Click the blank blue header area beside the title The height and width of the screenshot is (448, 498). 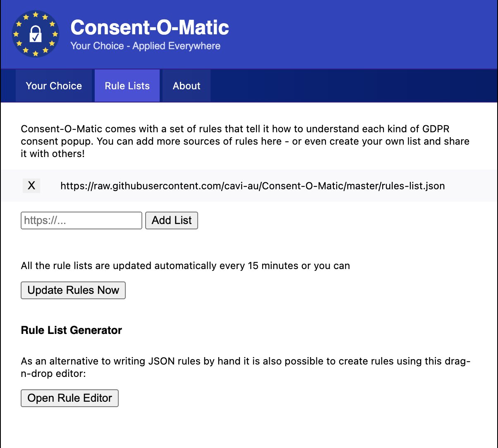pos(364,34)
